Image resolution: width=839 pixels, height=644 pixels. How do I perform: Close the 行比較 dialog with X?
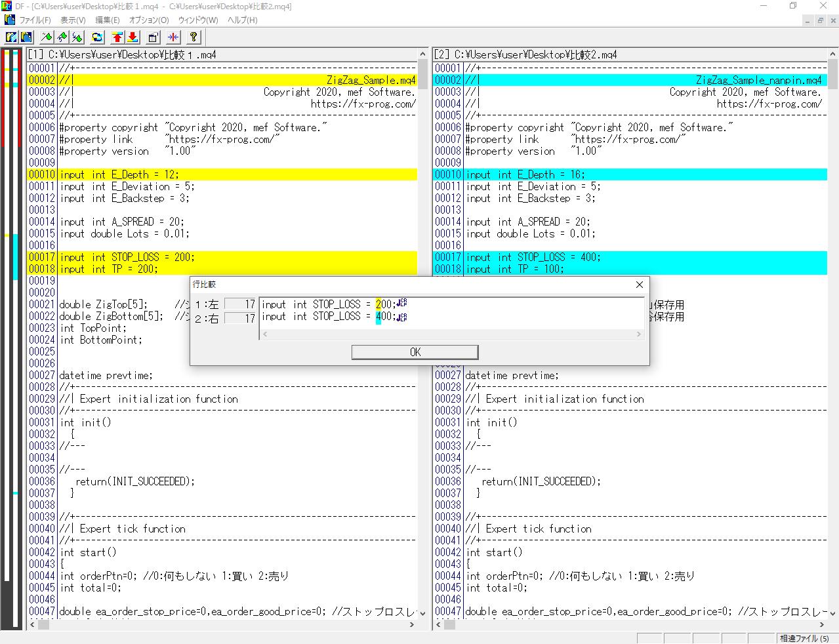point(639,285)
